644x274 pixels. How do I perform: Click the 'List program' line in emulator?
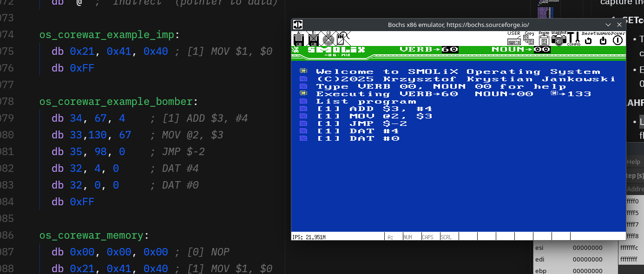[x=366, y=101]
